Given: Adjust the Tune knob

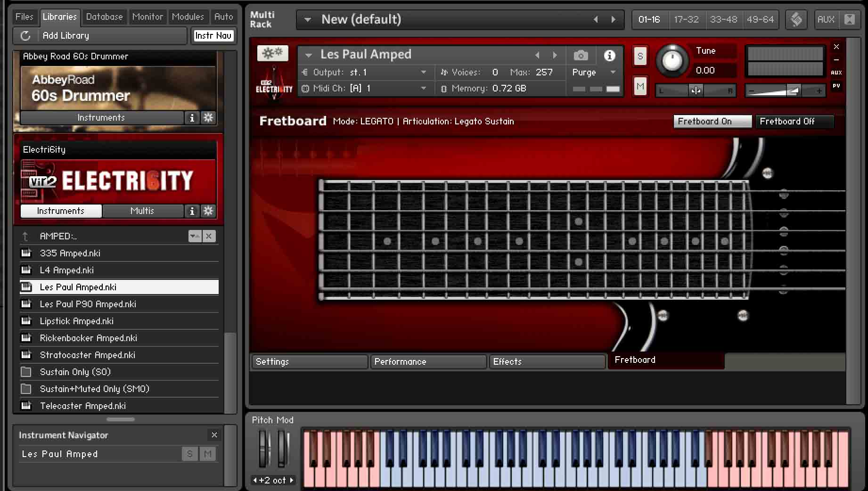Looking at the screenshot, I should tap(672, 60).
